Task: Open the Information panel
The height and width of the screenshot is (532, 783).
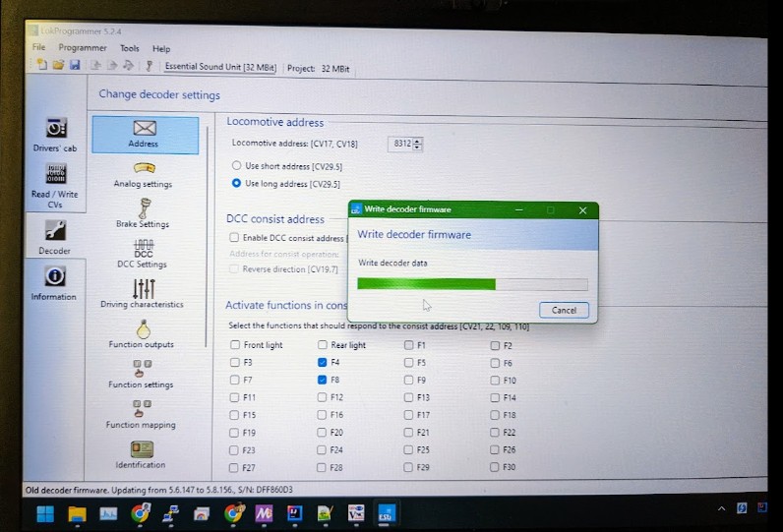Action: pyautogui.click(x=54, y=282)
